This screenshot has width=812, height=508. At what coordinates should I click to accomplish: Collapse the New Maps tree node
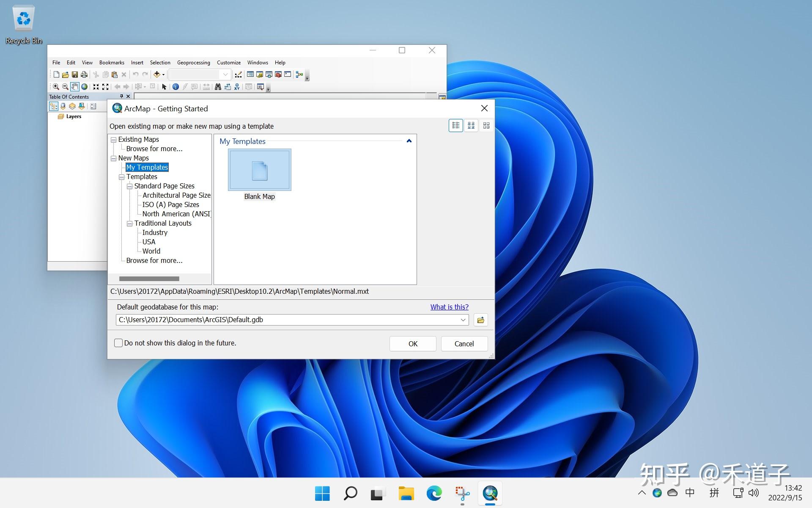point(114,158)
